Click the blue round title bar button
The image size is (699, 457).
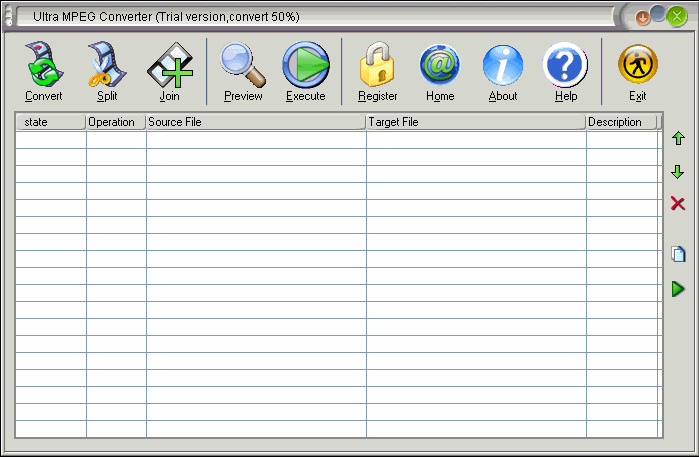[658, 13]
